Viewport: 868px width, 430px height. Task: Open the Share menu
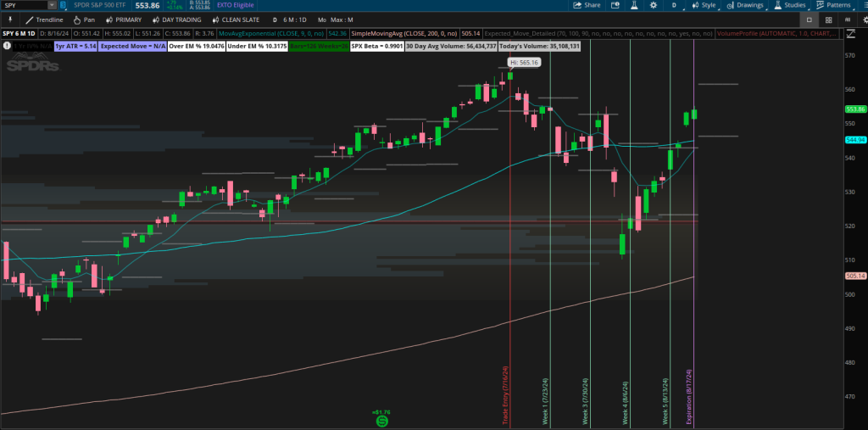click(587, 5)
